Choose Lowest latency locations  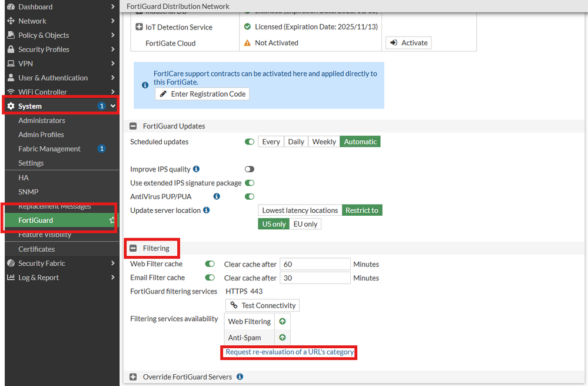(300, 210)
